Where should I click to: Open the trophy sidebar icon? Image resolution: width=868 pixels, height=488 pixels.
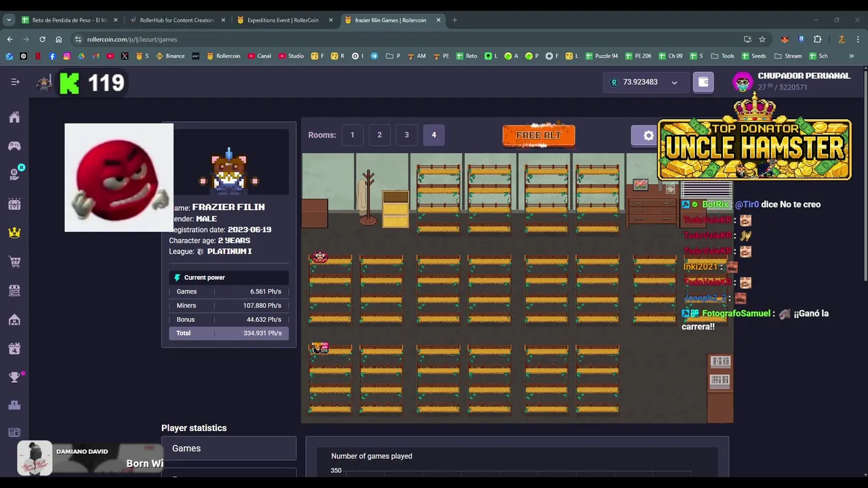(x=14, y=377)
